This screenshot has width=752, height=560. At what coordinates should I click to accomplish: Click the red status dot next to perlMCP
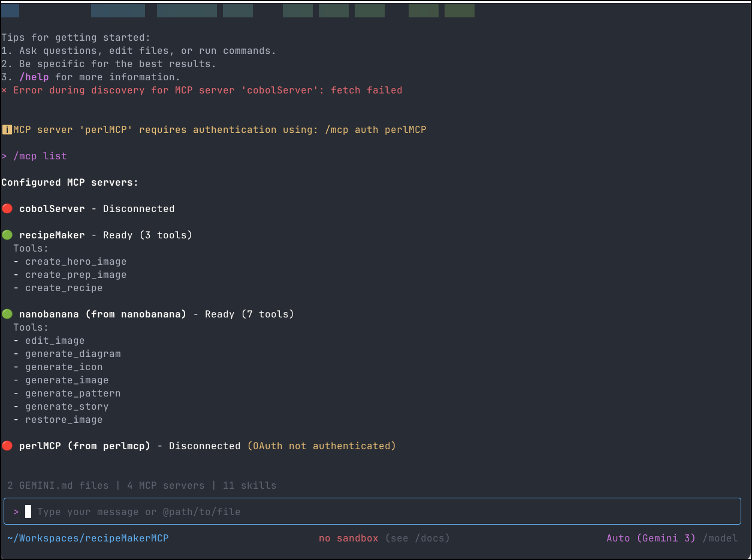pos(7,446)
